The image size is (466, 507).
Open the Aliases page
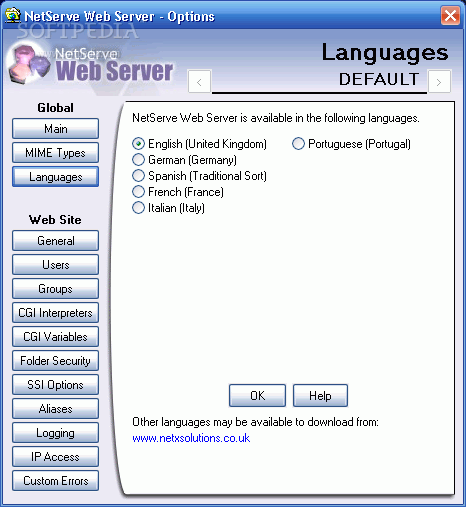pos(55,409)
